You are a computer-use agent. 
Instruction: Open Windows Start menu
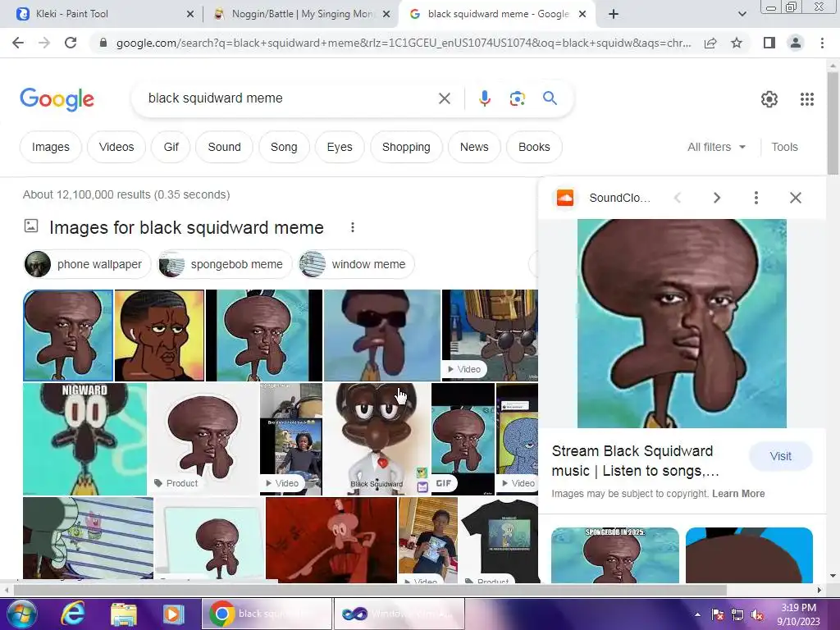coord(21,614)
